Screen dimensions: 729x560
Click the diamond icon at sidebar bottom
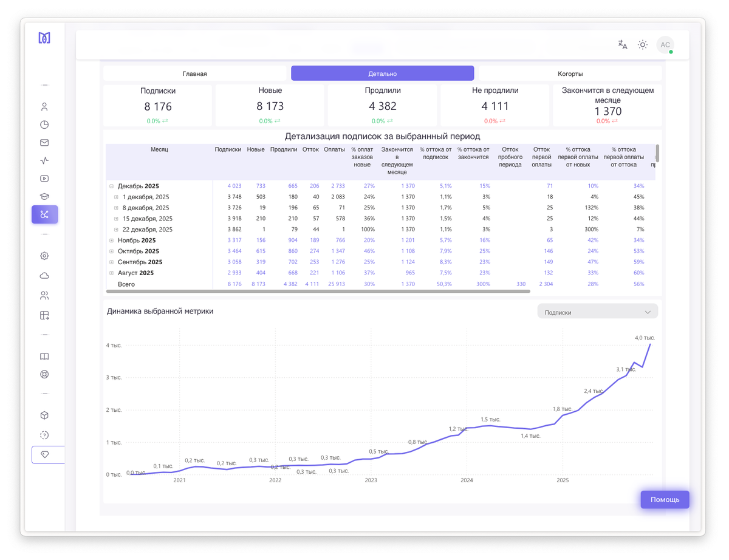click(x=45, y=454)
